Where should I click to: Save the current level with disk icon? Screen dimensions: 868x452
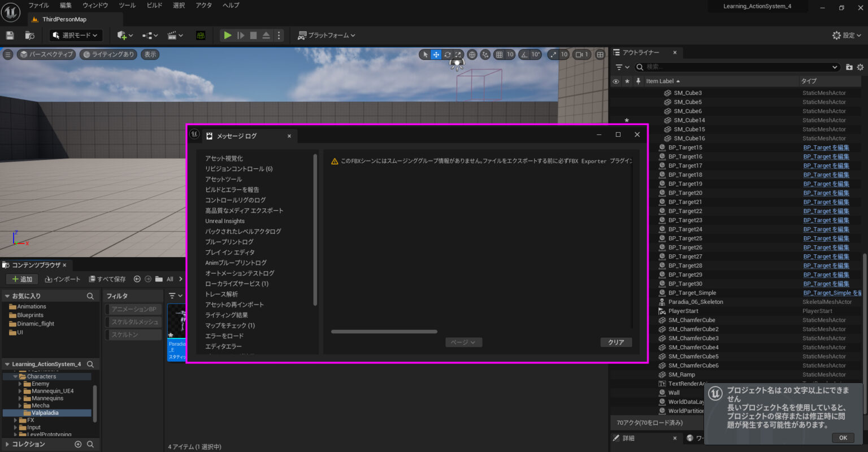(x=10, y=35)
